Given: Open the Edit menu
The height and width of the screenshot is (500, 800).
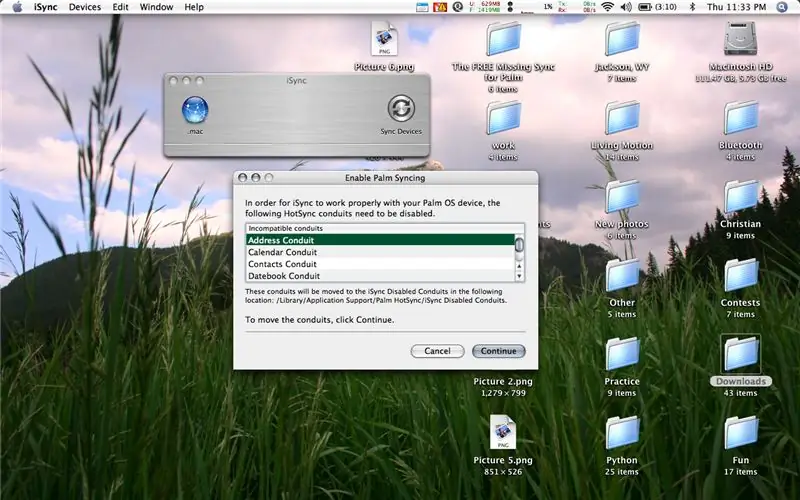Looking at the screenshot, I should click(120, 7).
